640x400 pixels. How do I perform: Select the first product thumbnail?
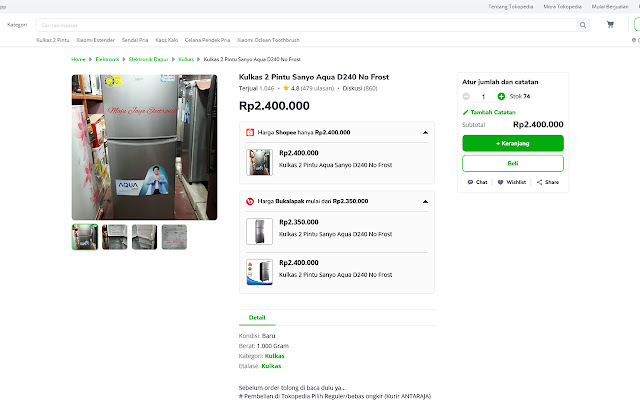pyautogui.click(x=84, y=236)
